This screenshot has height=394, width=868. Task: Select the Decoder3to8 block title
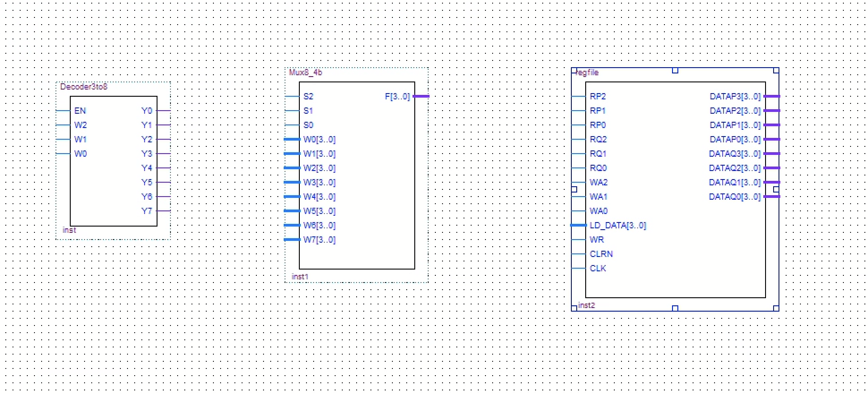84,87
